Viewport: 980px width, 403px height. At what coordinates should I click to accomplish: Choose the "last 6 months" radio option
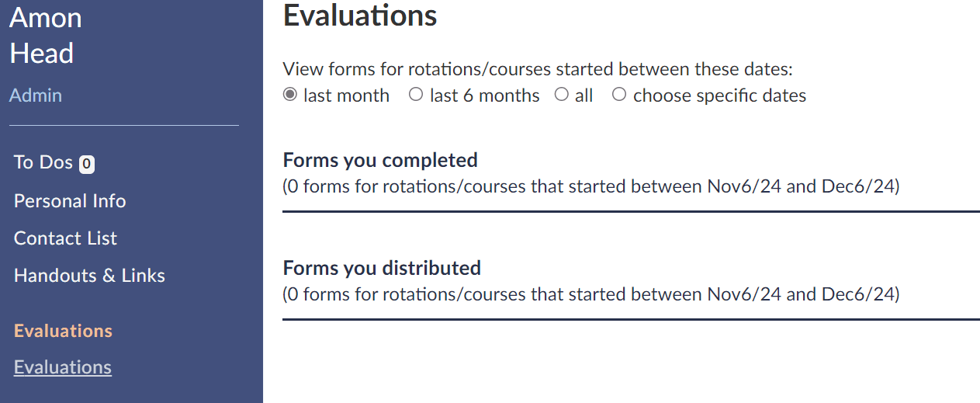click(416, 95)
